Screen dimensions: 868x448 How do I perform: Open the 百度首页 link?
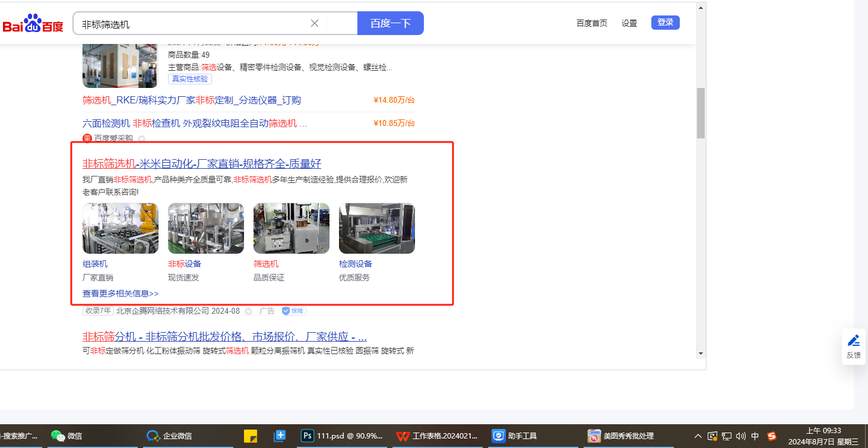pyautogui.click(x=592, y=23)
